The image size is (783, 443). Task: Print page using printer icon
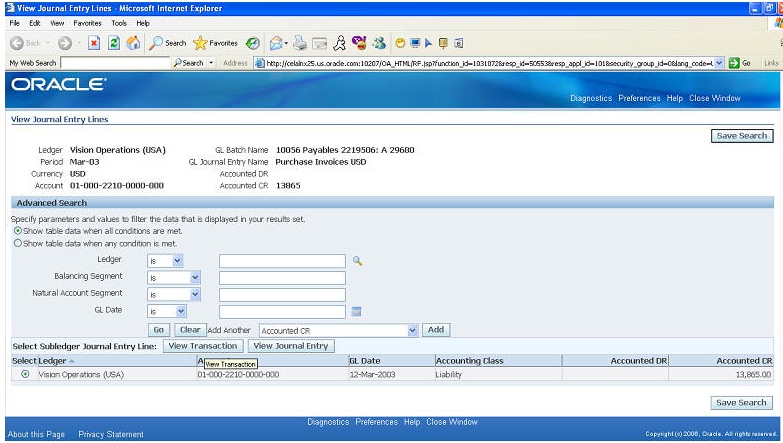[300, 43]
